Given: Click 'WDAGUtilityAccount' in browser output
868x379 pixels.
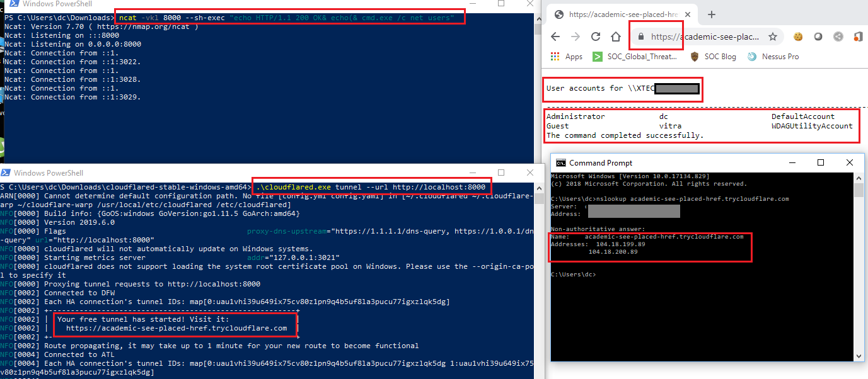Looking at the screenshot, I should [x=812, y=126].
